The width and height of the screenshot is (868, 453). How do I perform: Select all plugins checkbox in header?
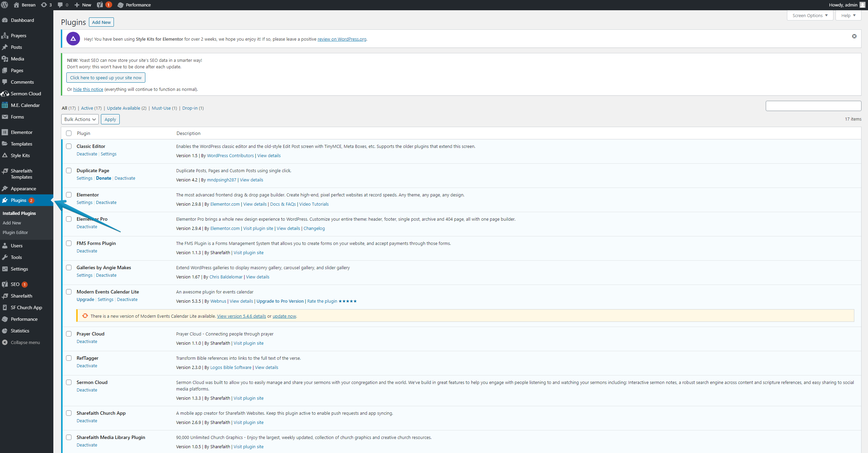point(69,133)
